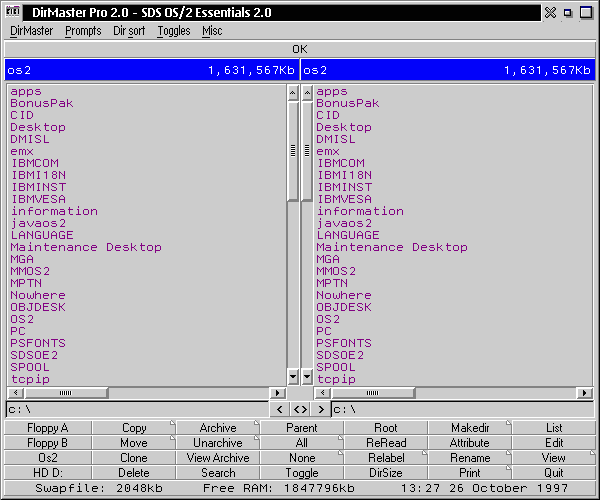Click the Rename button
Image resolution: width=600 pixels, height=500 pixels.
point(470,458)
